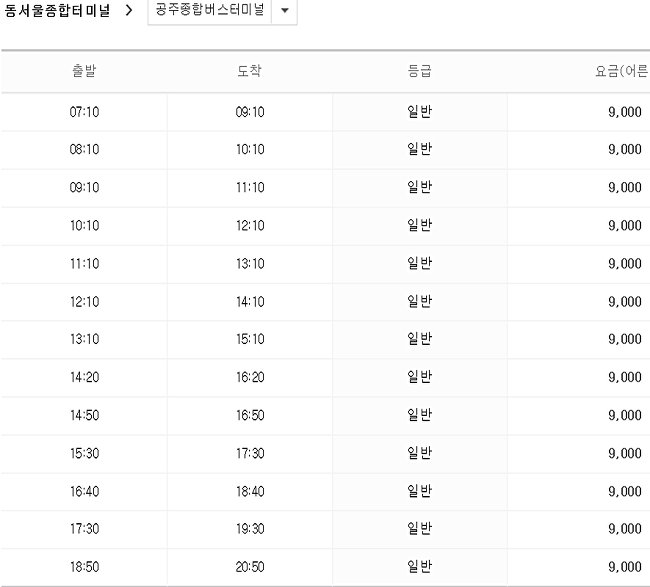Select the 18:50 departure time

coord(84,567)
